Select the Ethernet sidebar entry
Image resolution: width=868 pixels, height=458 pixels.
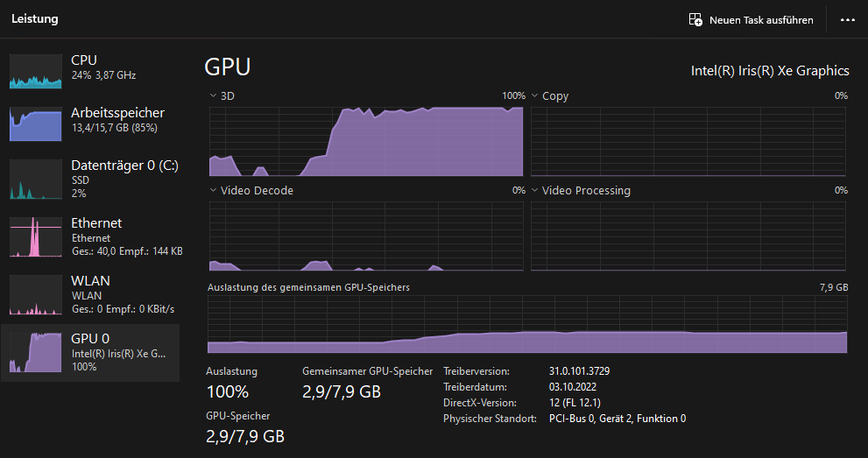[90, 236]
